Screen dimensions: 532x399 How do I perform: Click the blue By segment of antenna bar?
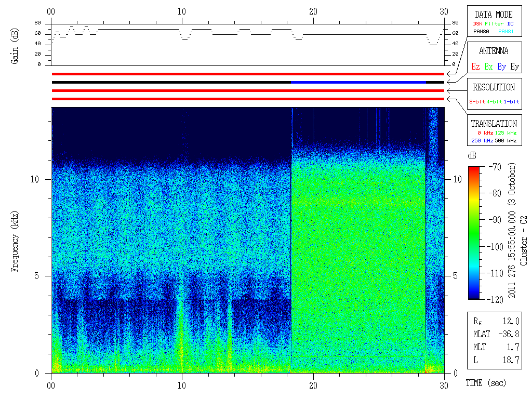[x=358, y=83]
